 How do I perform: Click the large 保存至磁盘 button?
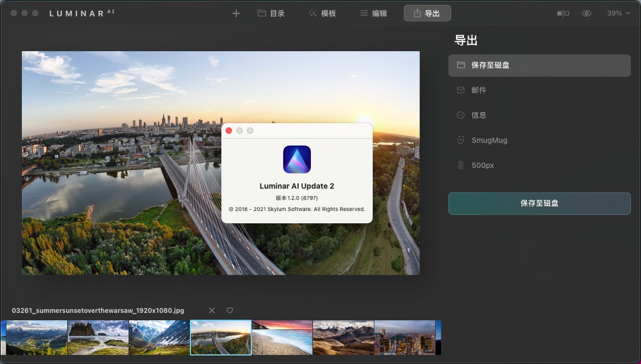pos(539,204)
